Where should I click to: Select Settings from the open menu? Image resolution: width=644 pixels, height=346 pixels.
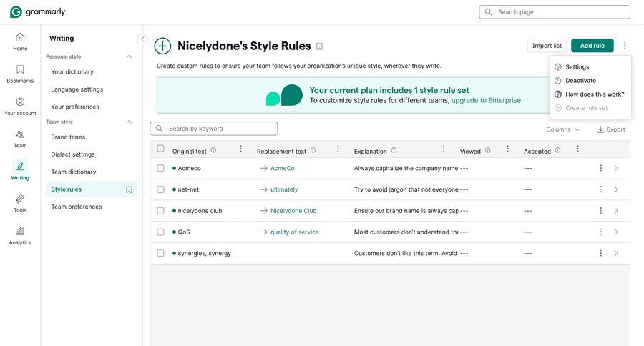point(577,66)
